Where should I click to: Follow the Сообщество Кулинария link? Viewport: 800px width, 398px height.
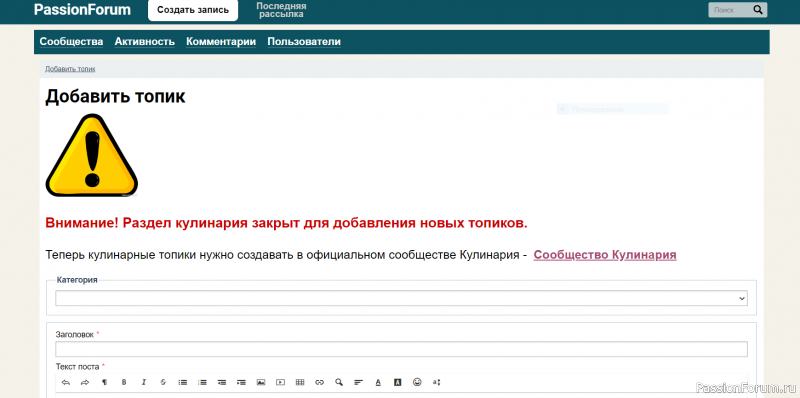[605, 255]
